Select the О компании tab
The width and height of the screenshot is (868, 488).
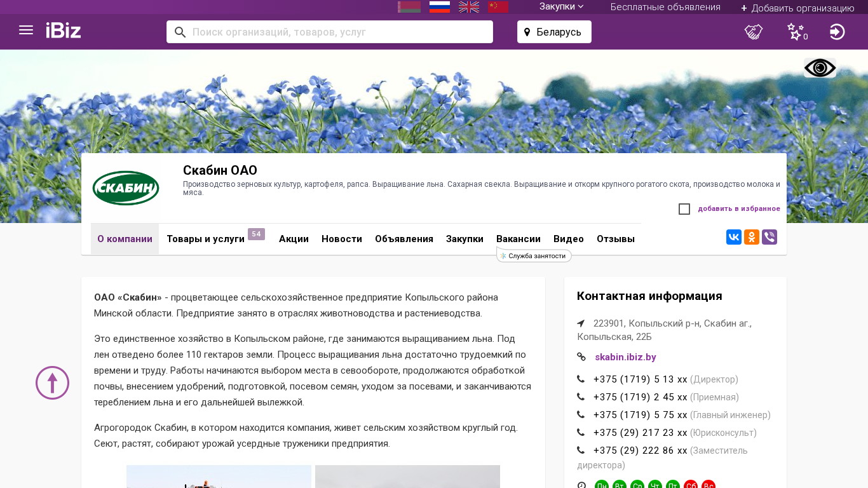tap(125, 239)
